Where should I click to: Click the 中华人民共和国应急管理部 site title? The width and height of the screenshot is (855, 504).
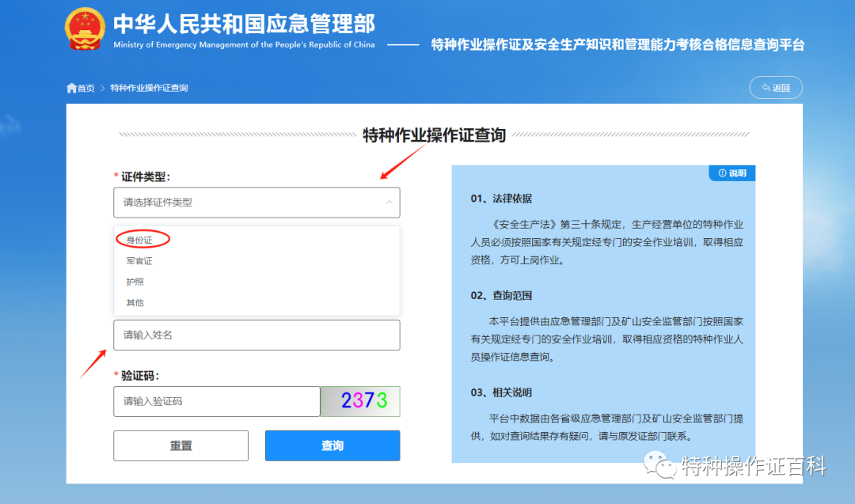click(245, 24)
